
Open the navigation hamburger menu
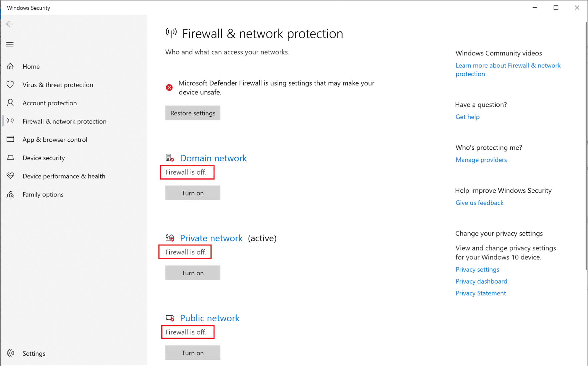[x=10, y=44]
